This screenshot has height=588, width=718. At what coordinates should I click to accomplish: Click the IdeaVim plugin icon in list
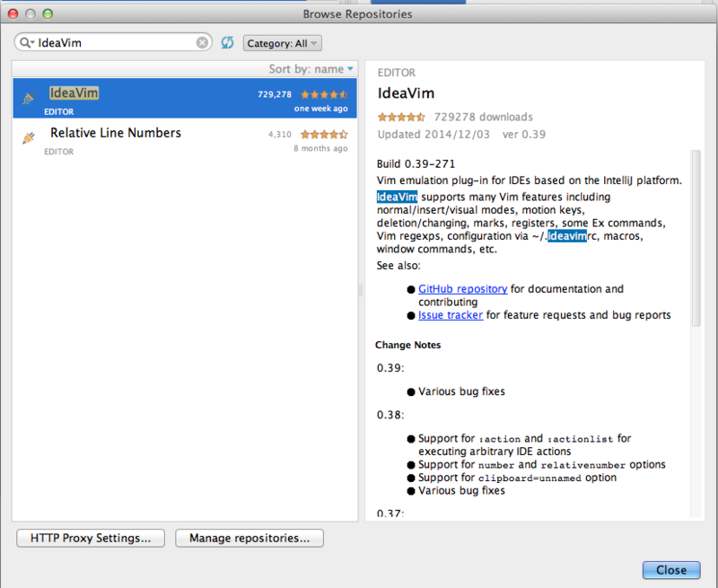[29, 98]
